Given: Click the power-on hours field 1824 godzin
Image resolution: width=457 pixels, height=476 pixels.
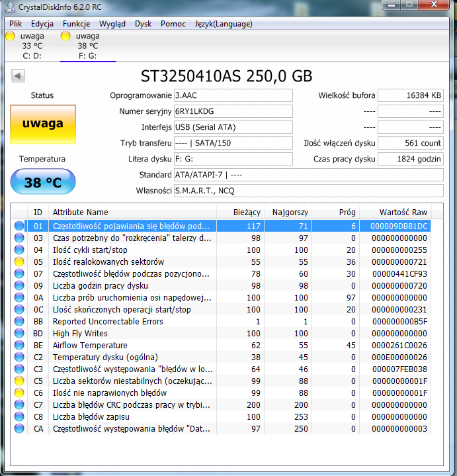Looking at the screenshot, I should [x=411, y=159].
